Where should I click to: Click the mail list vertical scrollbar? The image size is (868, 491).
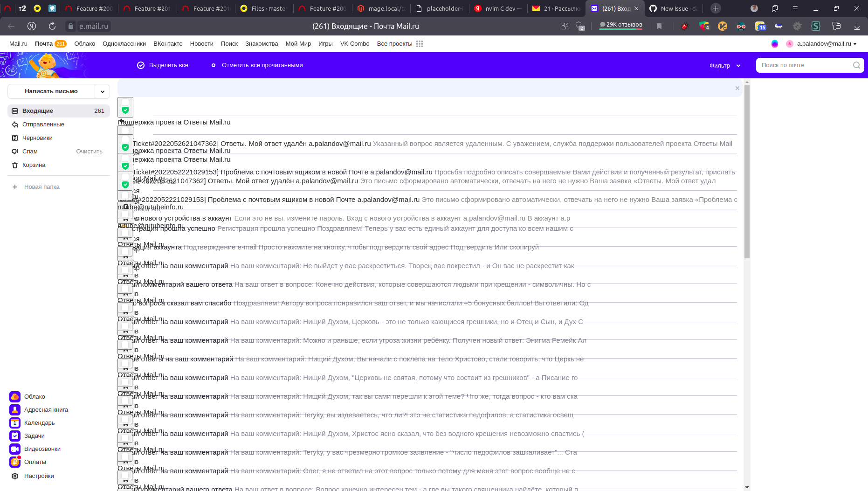coord(747,172)
